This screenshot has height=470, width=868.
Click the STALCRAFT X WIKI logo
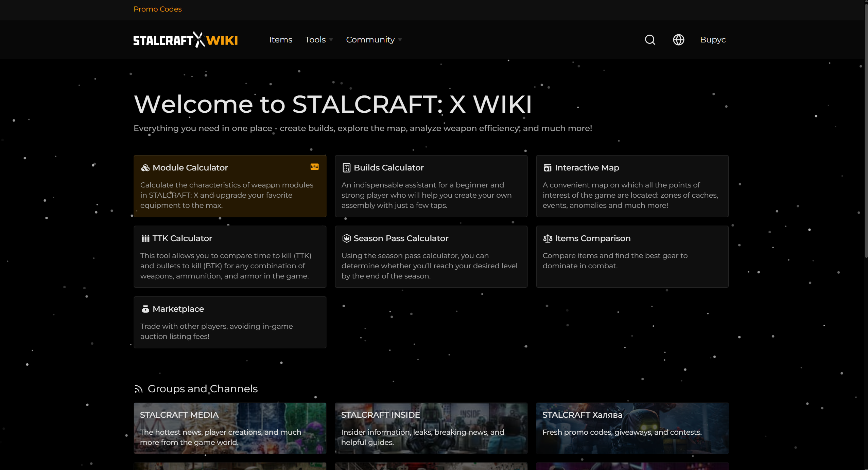pyautogui.click(x=185, y=40)
